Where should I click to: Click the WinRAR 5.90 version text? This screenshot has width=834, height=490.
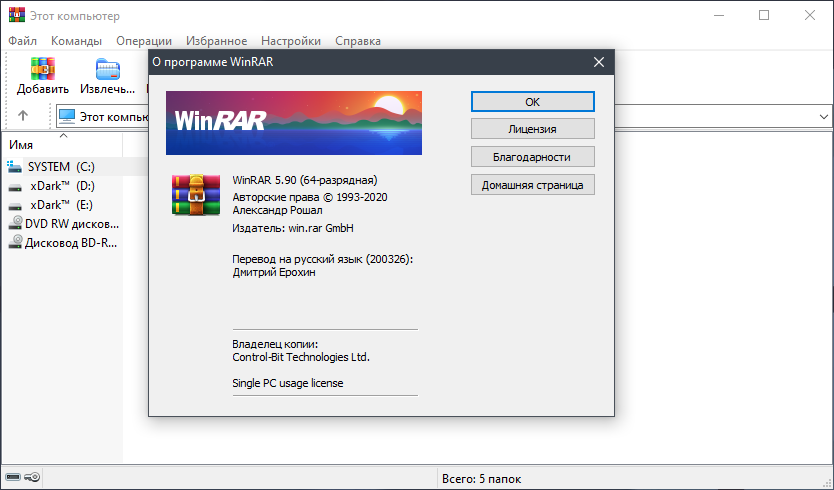[305, 180]
